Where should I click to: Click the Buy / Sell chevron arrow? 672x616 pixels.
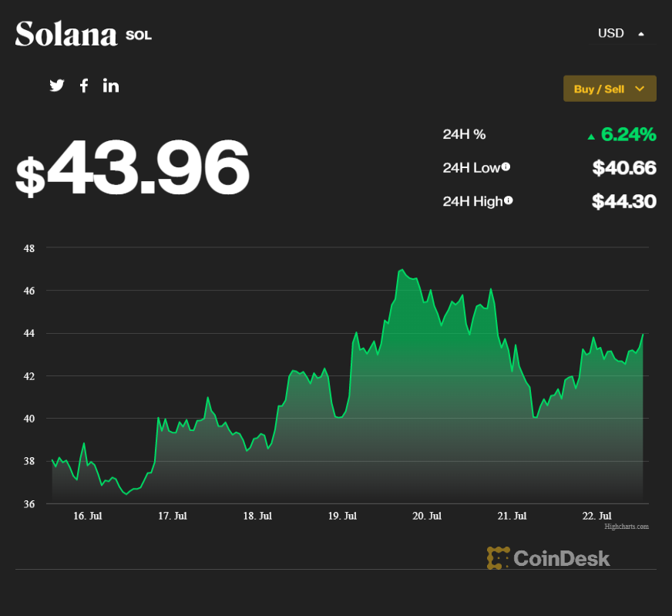tap(640, 89)
